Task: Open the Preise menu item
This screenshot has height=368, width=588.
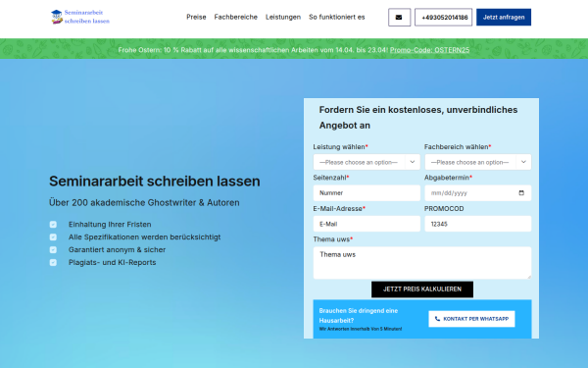Action: pyautogui.click(x=196, y=17)
